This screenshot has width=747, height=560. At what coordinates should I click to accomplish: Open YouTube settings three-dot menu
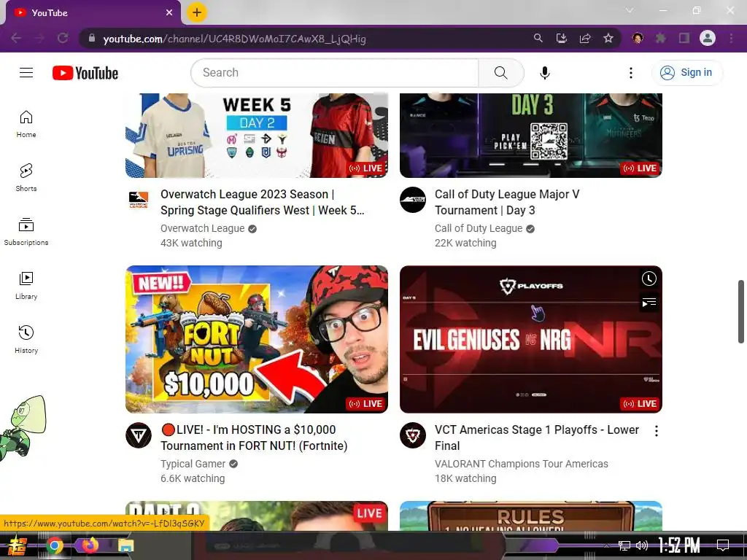tap(631, 73)
